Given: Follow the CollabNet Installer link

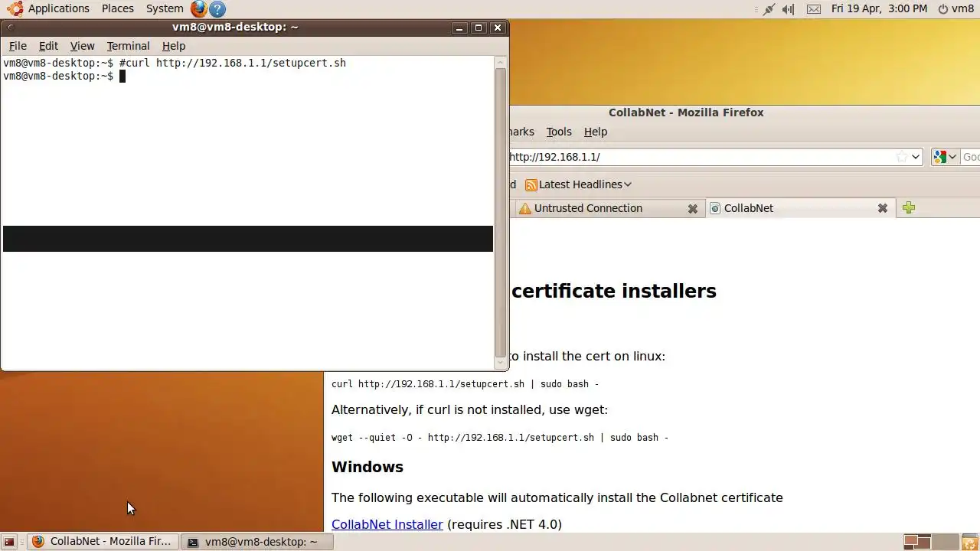Looking at the screenshot, I should click(x=387, y=524).
